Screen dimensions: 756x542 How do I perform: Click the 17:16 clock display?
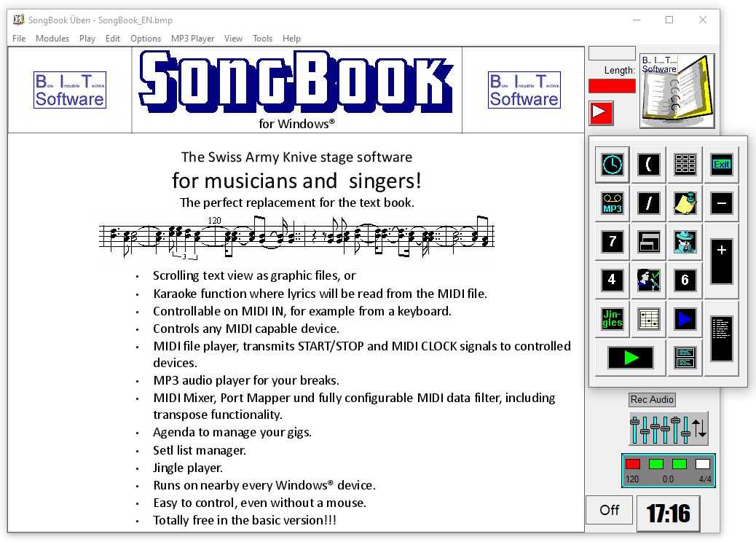pyautogui.click(x=669, y=513)
